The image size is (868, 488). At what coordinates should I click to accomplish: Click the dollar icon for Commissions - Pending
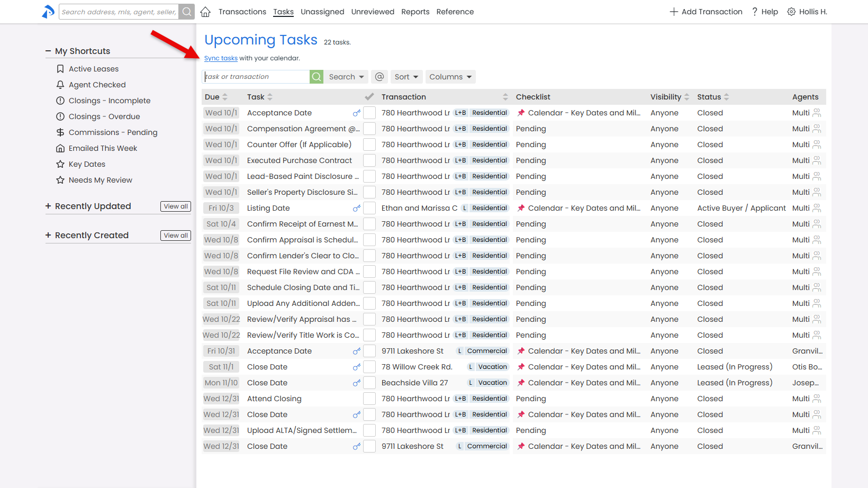tap(60, 132)
